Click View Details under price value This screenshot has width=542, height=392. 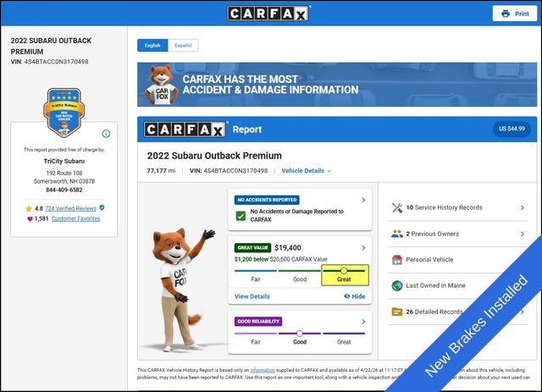pyautogui.click(x=252, y=296)
